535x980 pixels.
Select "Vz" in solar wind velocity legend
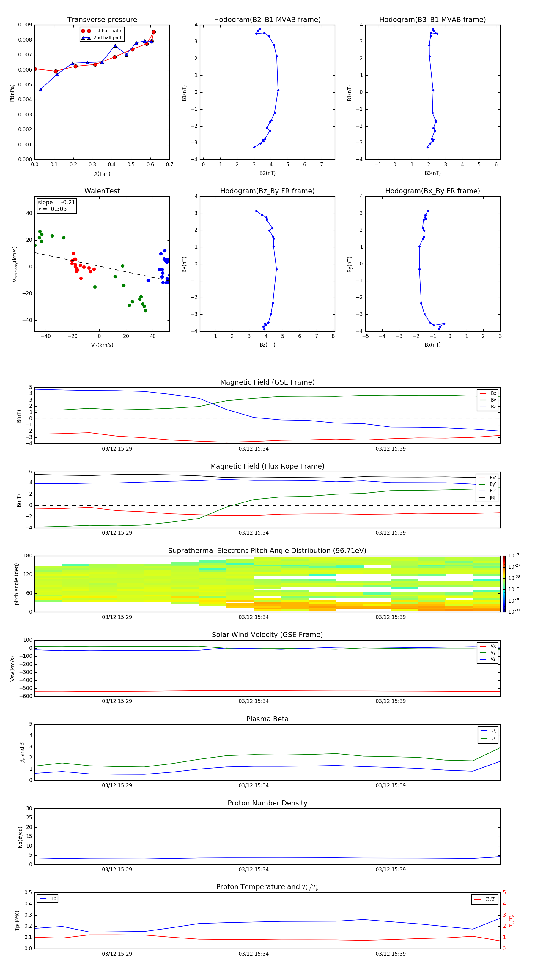click(488, 659)
